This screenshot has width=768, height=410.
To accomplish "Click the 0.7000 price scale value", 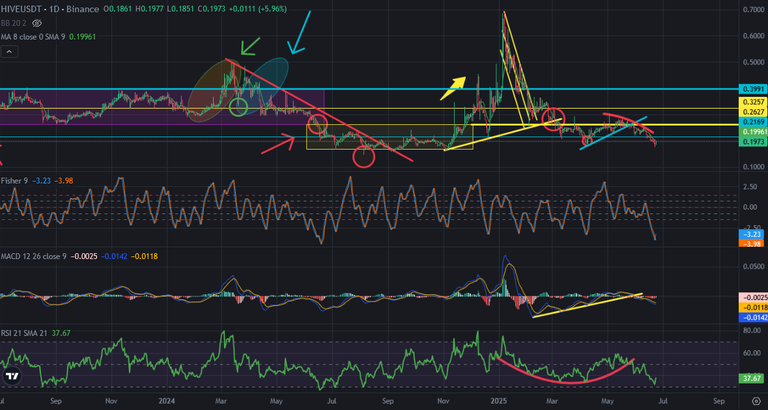I will (753, 10).
